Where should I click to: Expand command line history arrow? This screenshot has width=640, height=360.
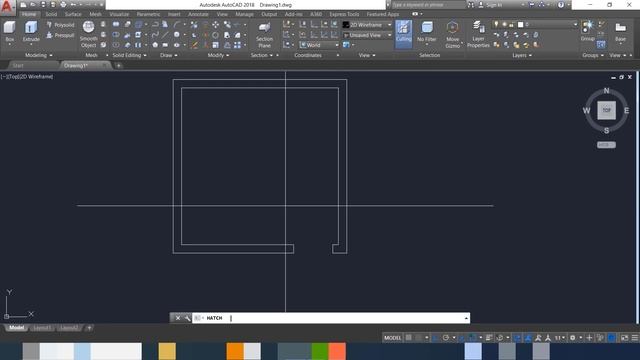click(x=466, y=318)
